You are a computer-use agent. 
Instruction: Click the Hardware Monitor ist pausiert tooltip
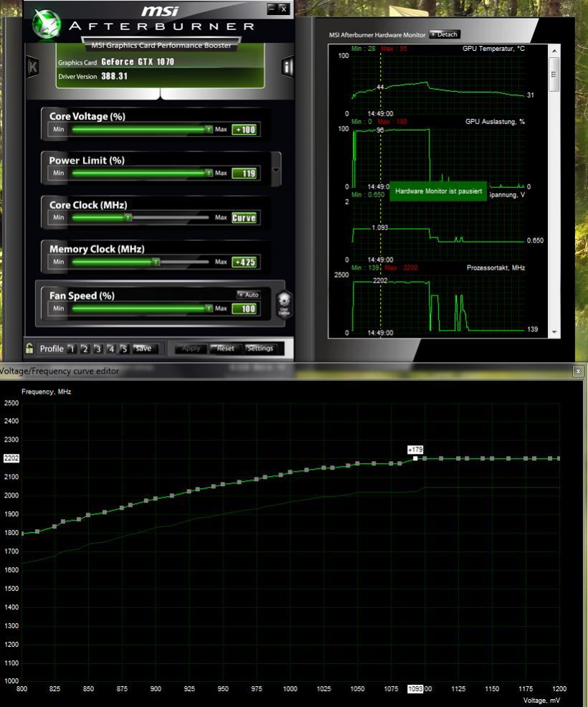coord(438,191)
